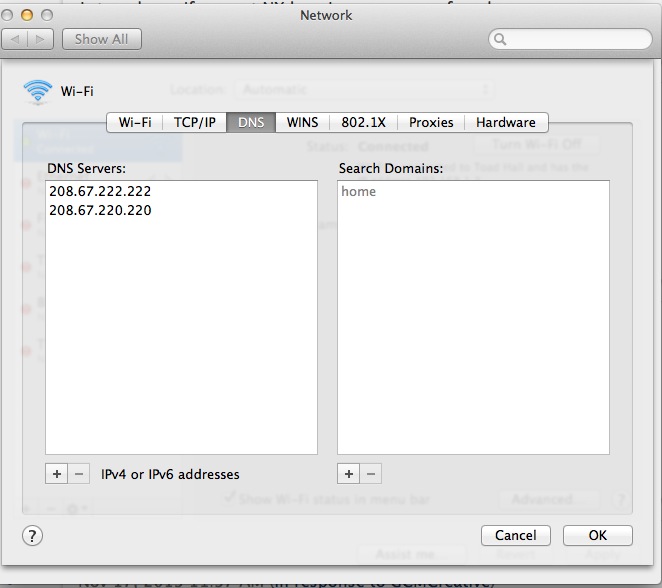Open the 802.1X tab
The image size is (662, 588).
pos(364,122)
